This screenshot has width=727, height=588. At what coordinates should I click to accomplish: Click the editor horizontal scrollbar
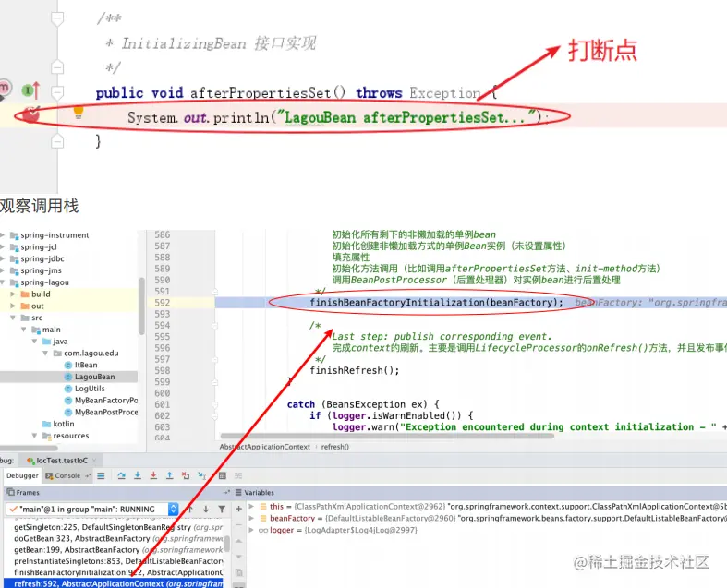387,436
